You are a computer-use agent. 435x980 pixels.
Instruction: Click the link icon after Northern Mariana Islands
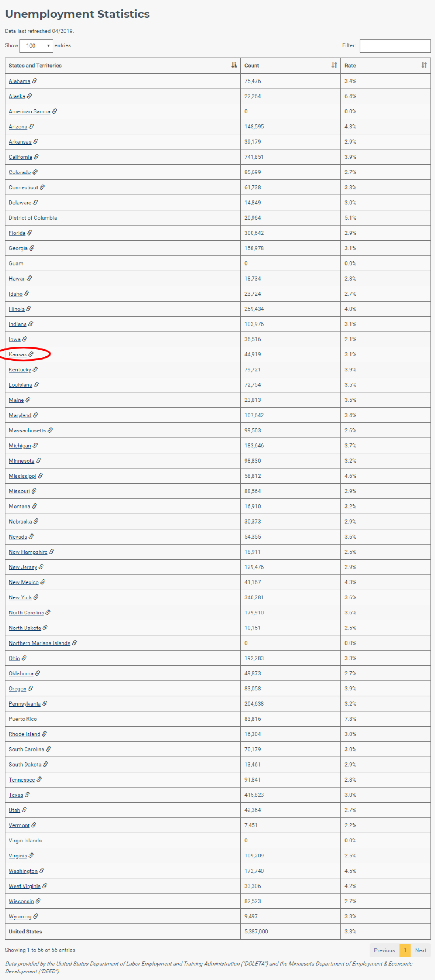(74, 643)
